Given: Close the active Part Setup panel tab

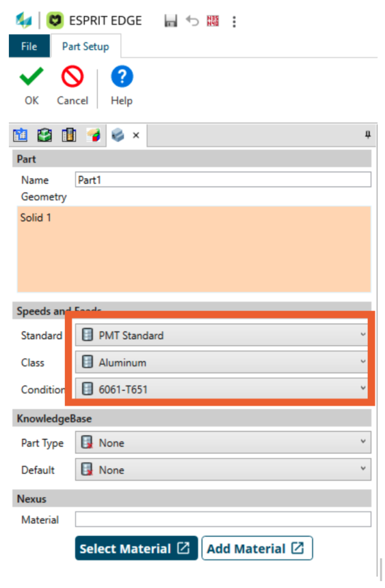Looking at the screenshot, I should click(136, 135).
